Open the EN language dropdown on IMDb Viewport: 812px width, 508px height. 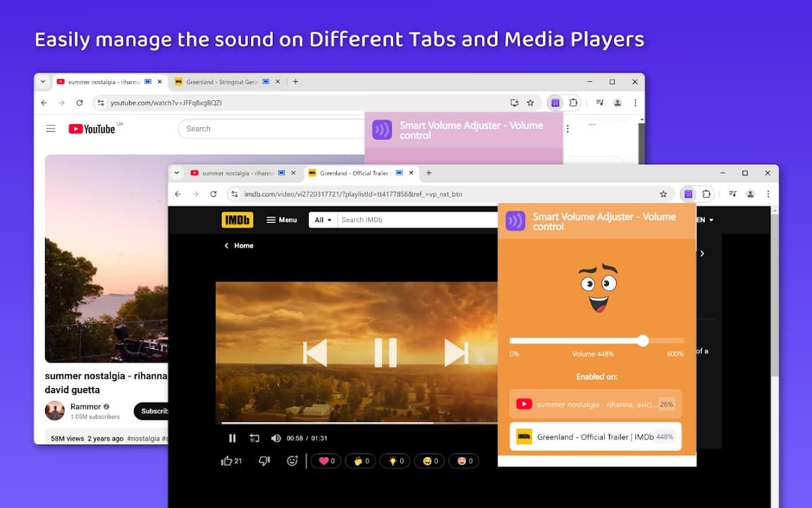tap(704, 220)
